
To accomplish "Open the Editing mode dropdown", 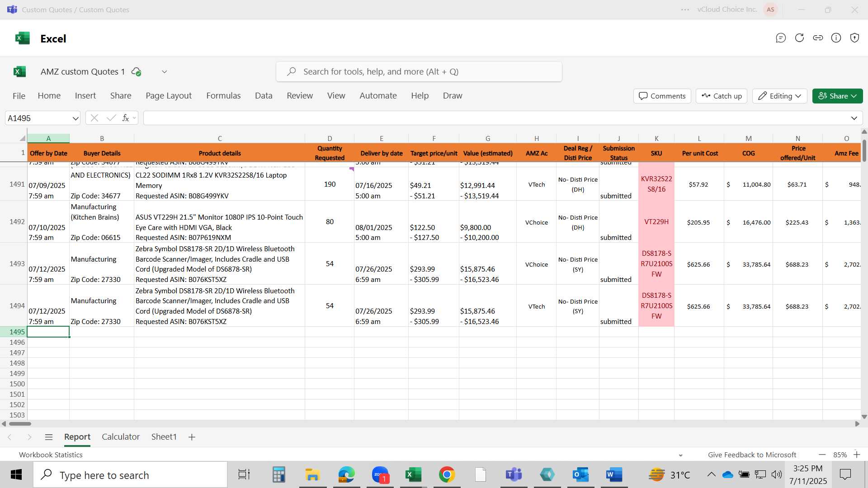I will (x=779, y=96).
